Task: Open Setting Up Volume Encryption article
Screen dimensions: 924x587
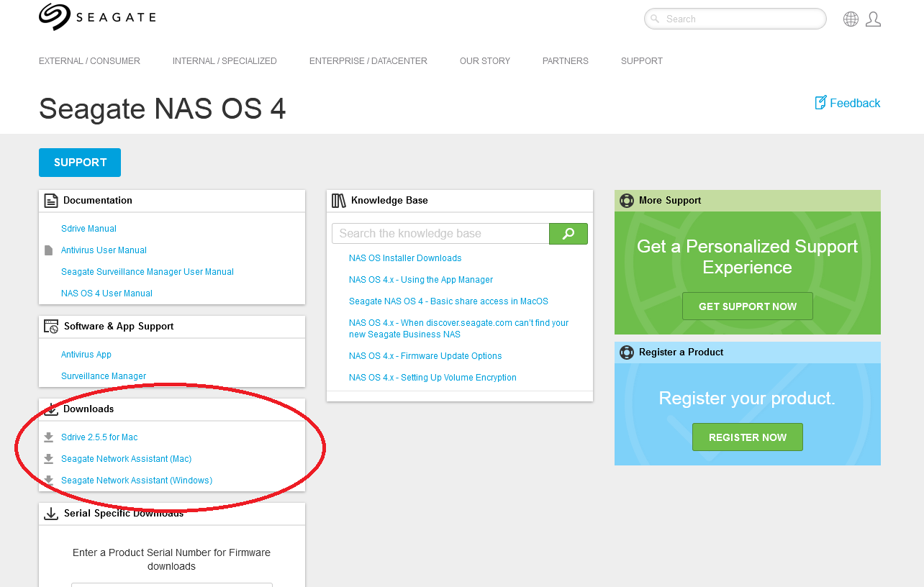Action: [432, 378]
